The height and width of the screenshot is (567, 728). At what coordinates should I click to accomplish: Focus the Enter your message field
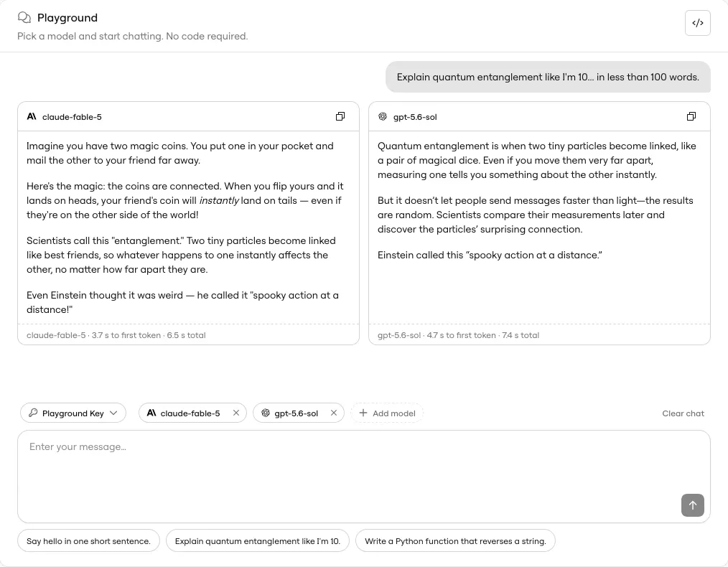364,477
